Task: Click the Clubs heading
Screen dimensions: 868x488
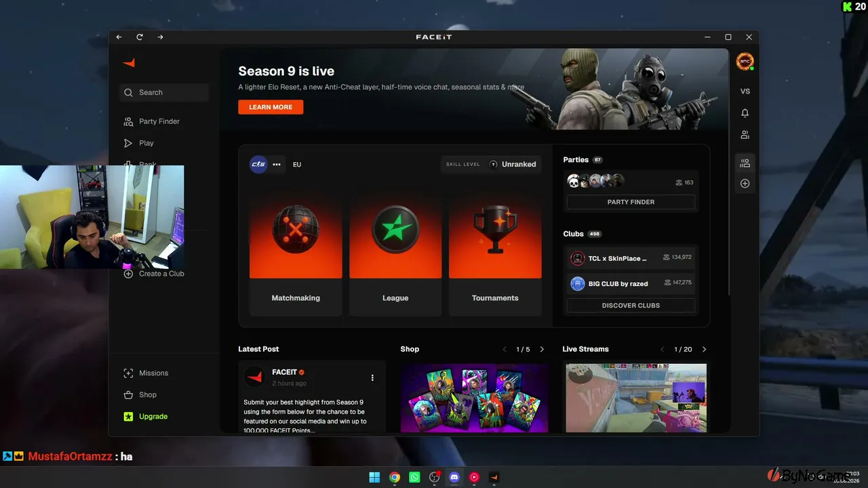Action: 573,234
